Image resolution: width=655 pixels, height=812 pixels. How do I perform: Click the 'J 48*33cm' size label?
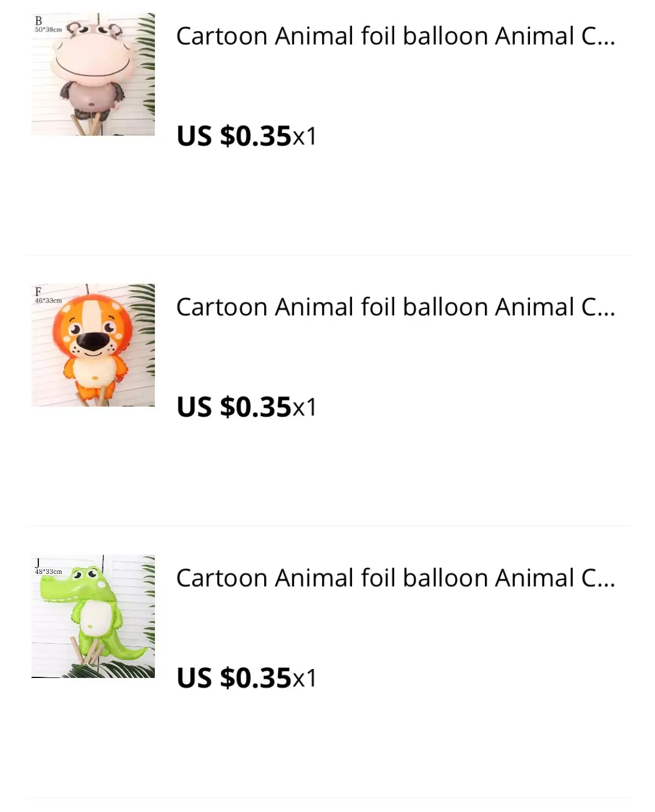pos(47,567)
